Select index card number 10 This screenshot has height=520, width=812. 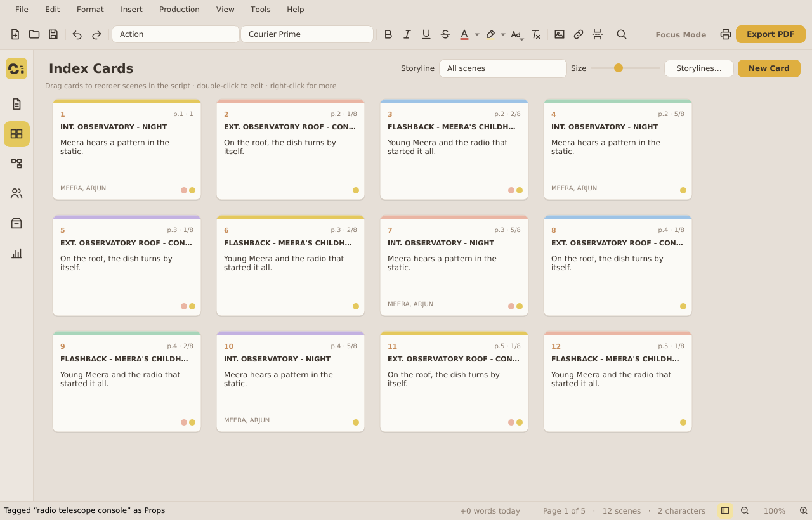291,382
